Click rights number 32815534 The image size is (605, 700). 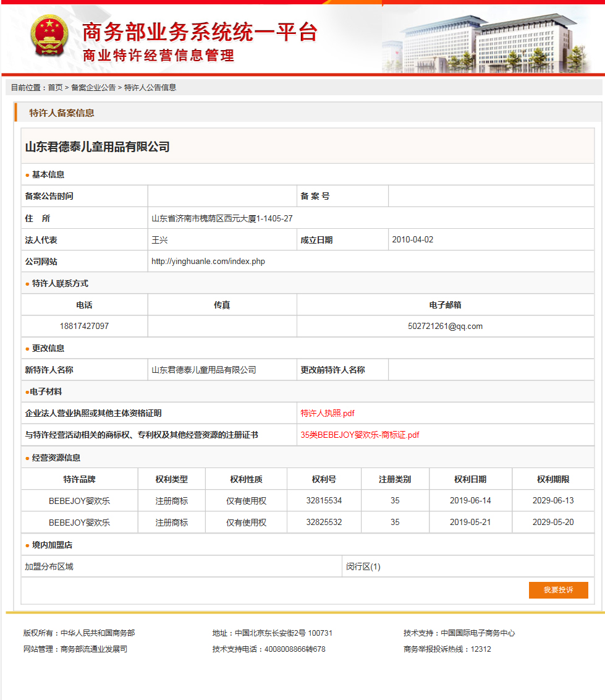(x=324, y=500)
